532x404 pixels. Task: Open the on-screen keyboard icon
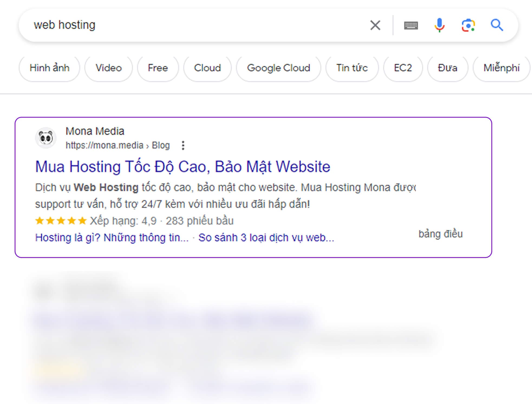(x=411, y=25)
